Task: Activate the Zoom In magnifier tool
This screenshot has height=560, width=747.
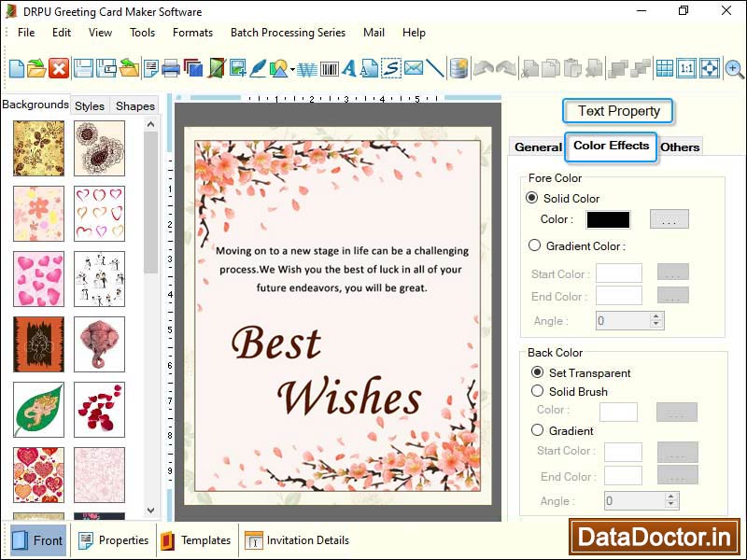Action: [x=731, y=68]
